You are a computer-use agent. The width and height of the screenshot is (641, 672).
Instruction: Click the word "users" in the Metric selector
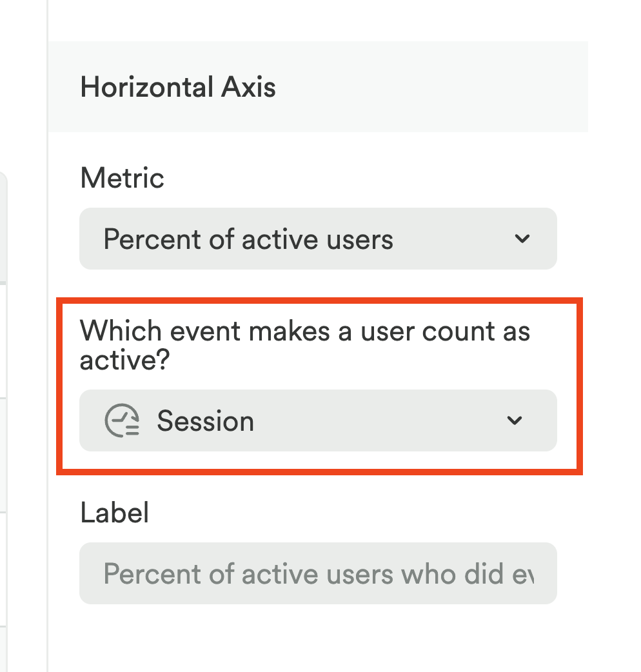(360, 240)
